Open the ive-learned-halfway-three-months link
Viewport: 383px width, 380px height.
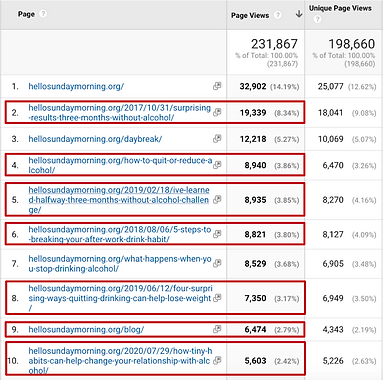(119, 200)
